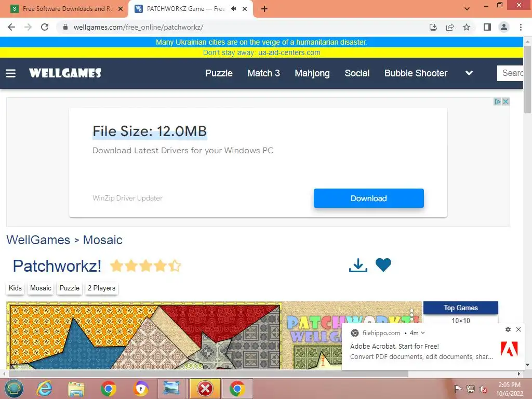
Task: Add to favorites with the heart icon
Action: tap(383, 265)
